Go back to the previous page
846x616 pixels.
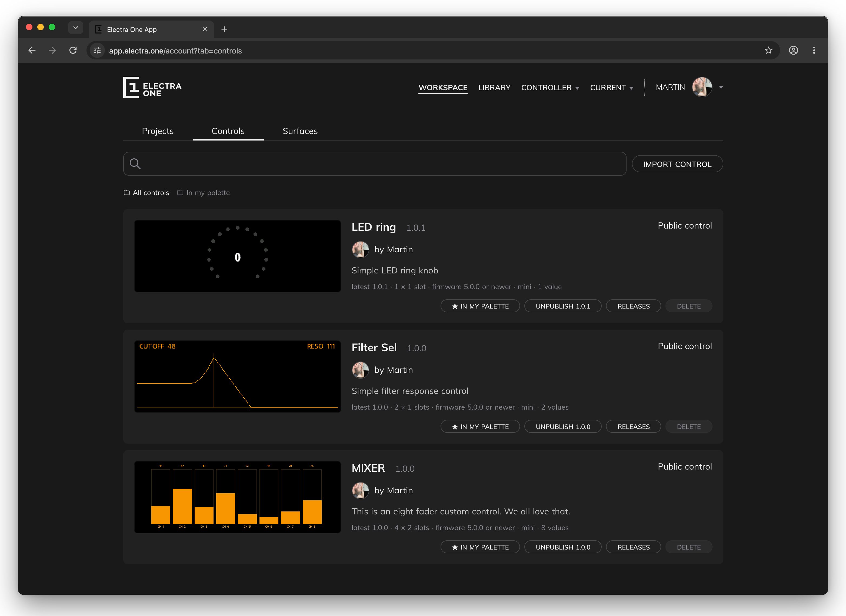pyautogui.click(x=32, y=50)
